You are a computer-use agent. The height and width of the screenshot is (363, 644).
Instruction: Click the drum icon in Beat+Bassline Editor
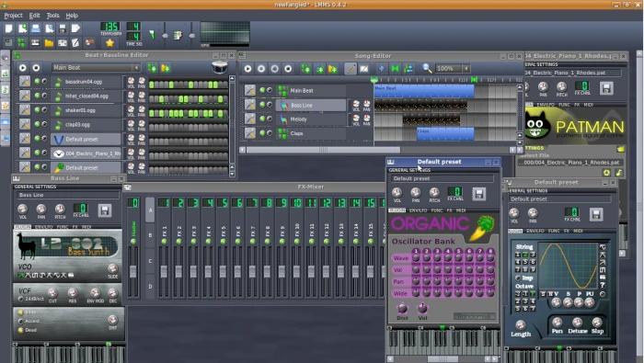pyautogui.click(x=220, y=67)
